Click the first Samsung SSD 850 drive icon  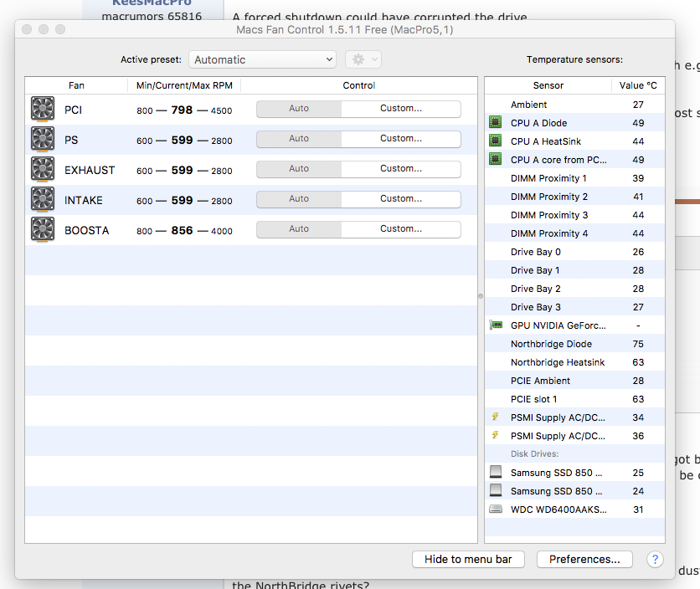click(496, 472)
